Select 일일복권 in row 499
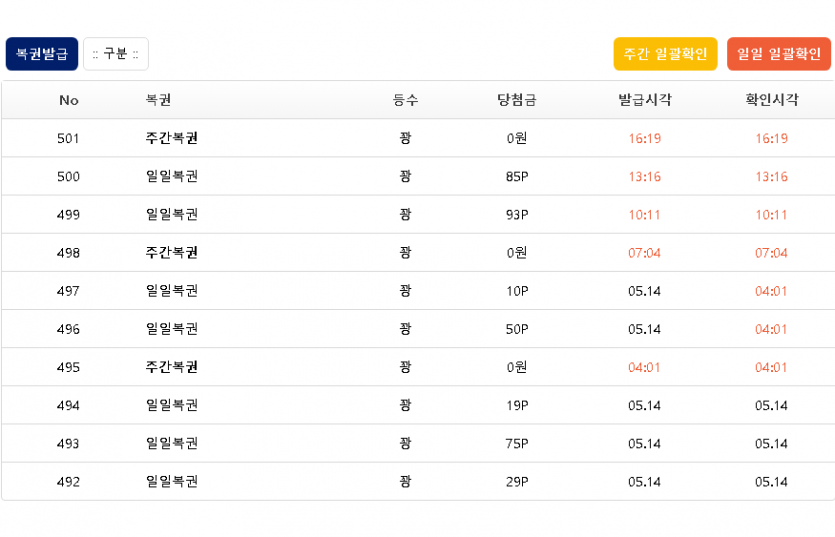Screen dimensions: 835x537 pyautogui.click(x=171, y=214)
